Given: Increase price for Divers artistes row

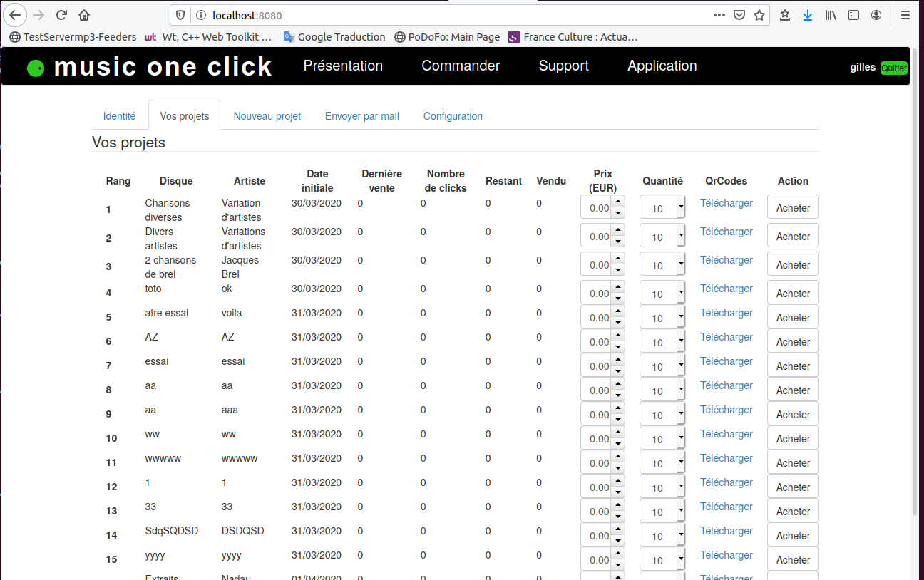Looking at the screenshot, I should [x=618, y=231].
